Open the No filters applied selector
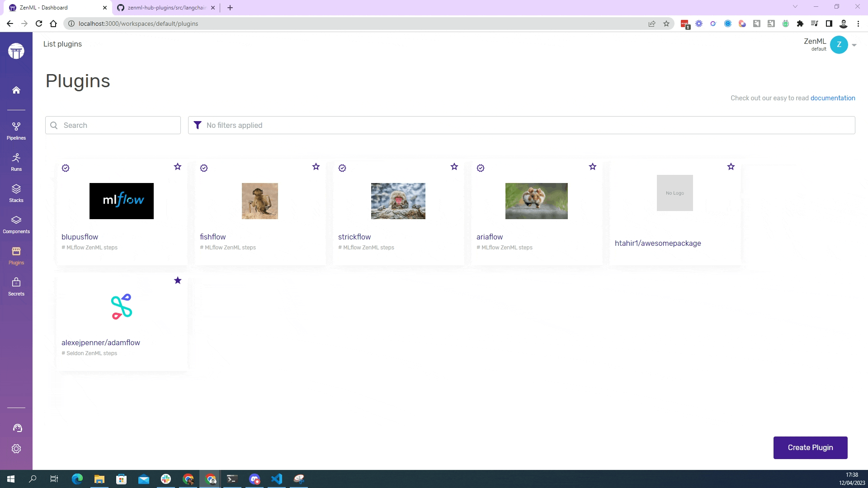The image size is (868, 488). tap(521, 125)
